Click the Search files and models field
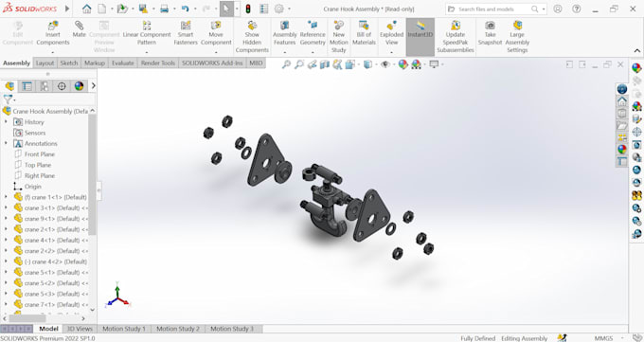 click(x=495, y=9)
